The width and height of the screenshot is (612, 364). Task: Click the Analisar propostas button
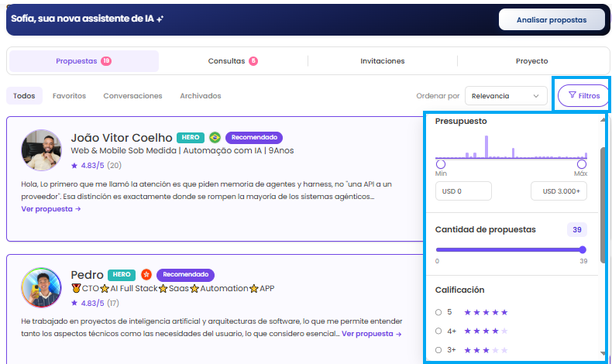click(x=552, y=19)
